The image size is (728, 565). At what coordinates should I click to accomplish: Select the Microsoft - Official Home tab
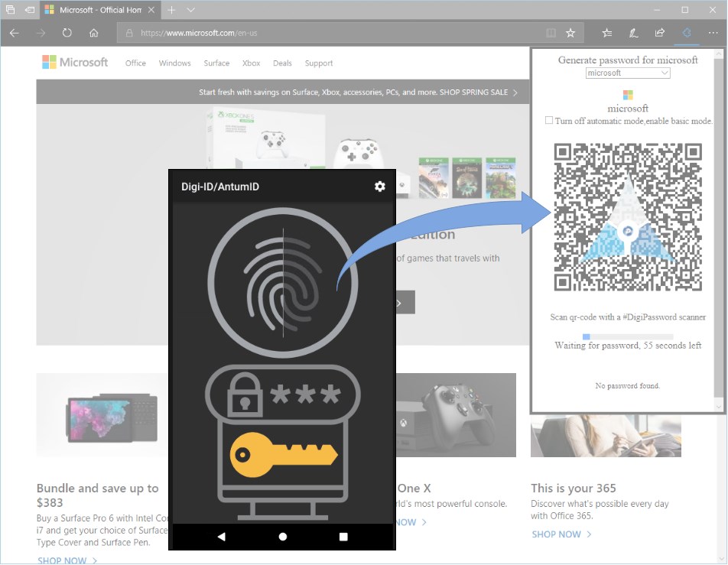(x=99, y=10)
